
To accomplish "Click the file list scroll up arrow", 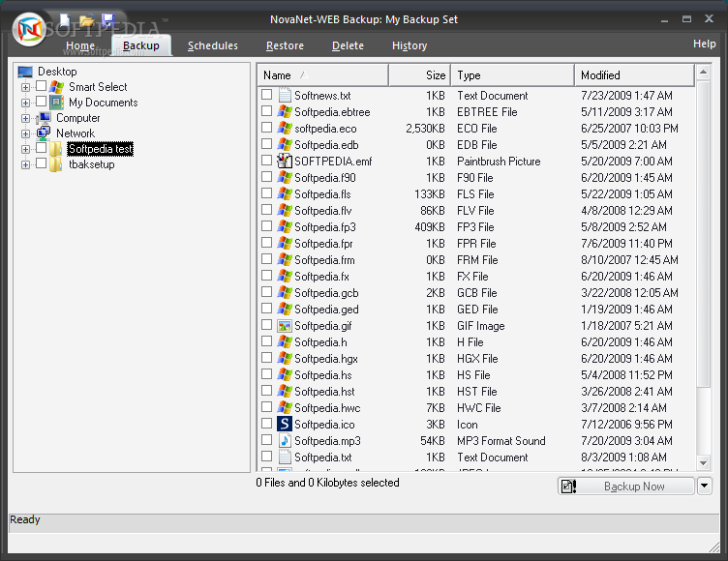I will pos(703,72).
